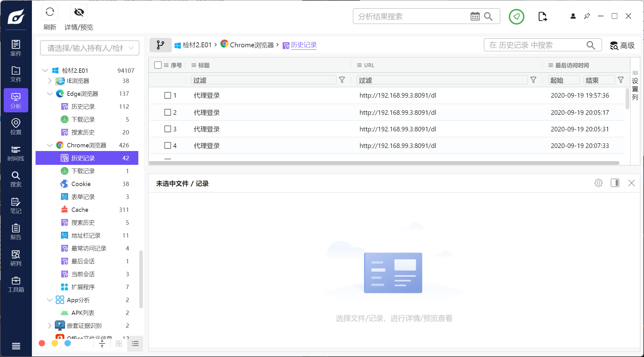Tick the checkbox for row 3
This screenshot has height=357, width=644.
167,129
